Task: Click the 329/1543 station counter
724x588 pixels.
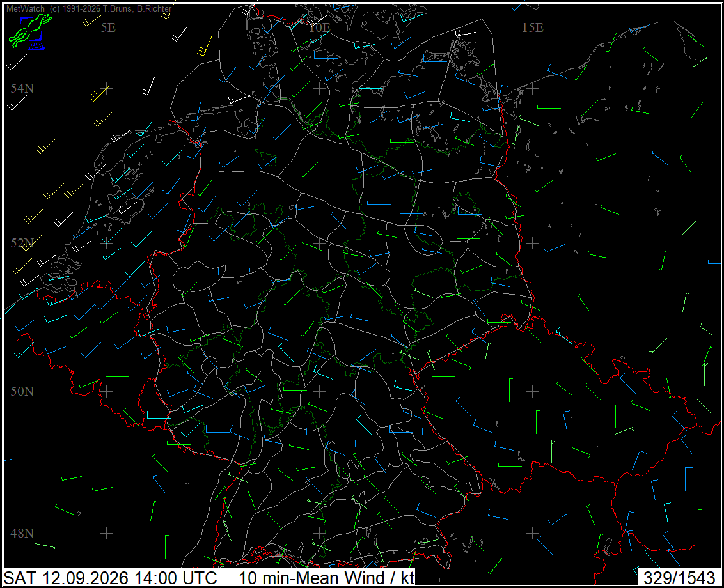Action: pos(679,578)
